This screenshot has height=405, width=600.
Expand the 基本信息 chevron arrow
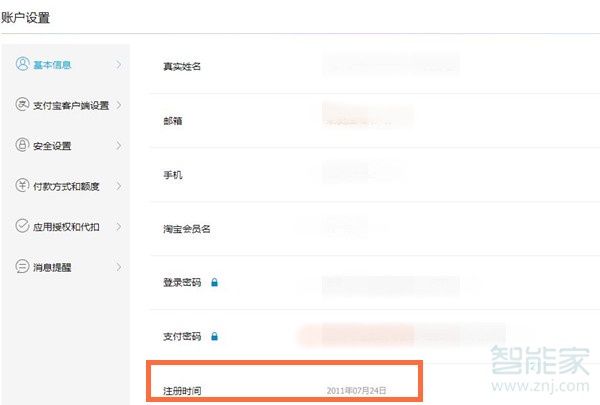(x=119, y=65)
